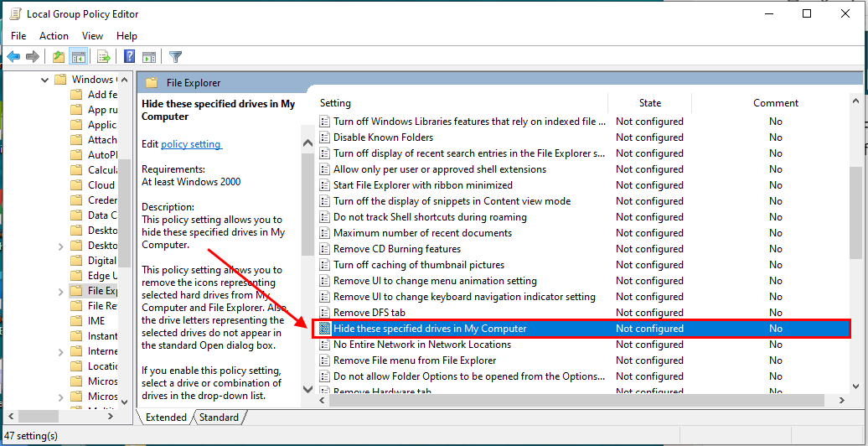This screenshot has height=446, width=868.
Task: Switch to the Extended tab
Action: [x=168, y=417]
